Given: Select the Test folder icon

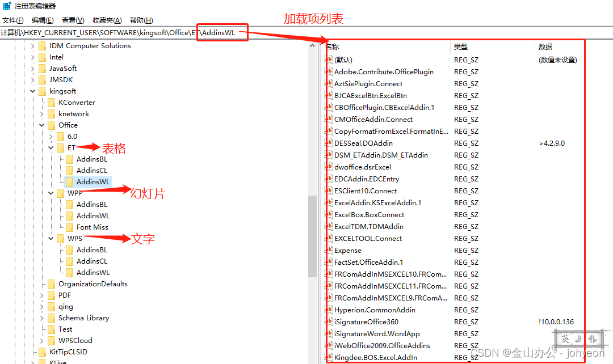Looking at the screenshot, I should point(51,329).
